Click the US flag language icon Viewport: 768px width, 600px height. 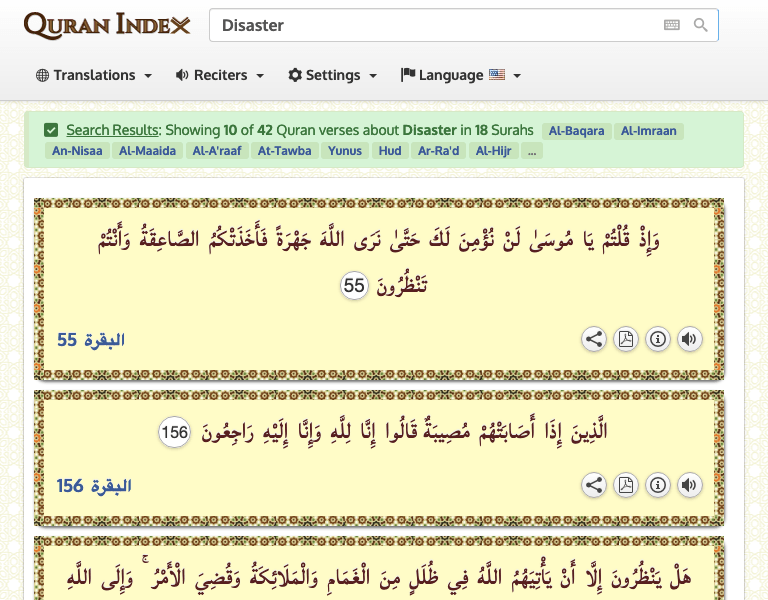pyautogui.click(x=497, y=74)
